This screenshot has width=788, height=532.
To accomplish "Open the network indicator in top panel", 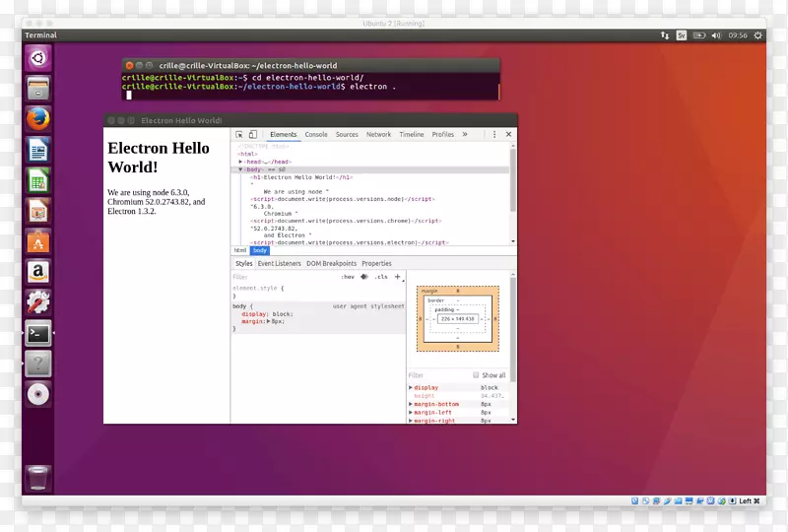I will (665, 35).
